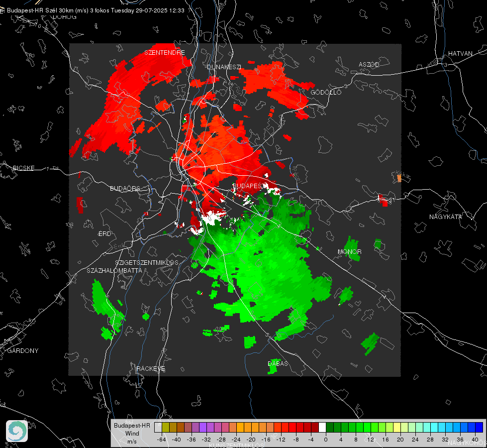487x448 pixels.
Task: Click the SZENTENDRE town label
Action: [165, 53]
